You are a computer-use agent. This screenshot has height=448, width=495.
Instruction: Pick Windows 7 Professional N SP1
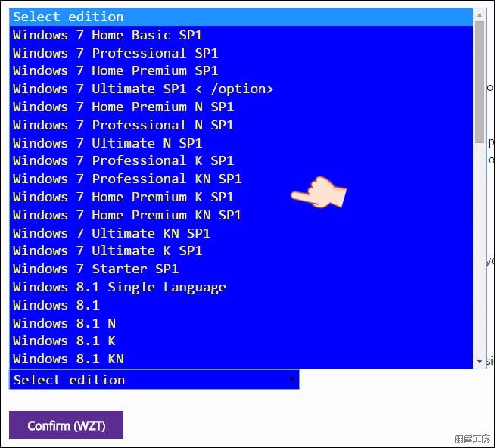(x=241, y=125)
